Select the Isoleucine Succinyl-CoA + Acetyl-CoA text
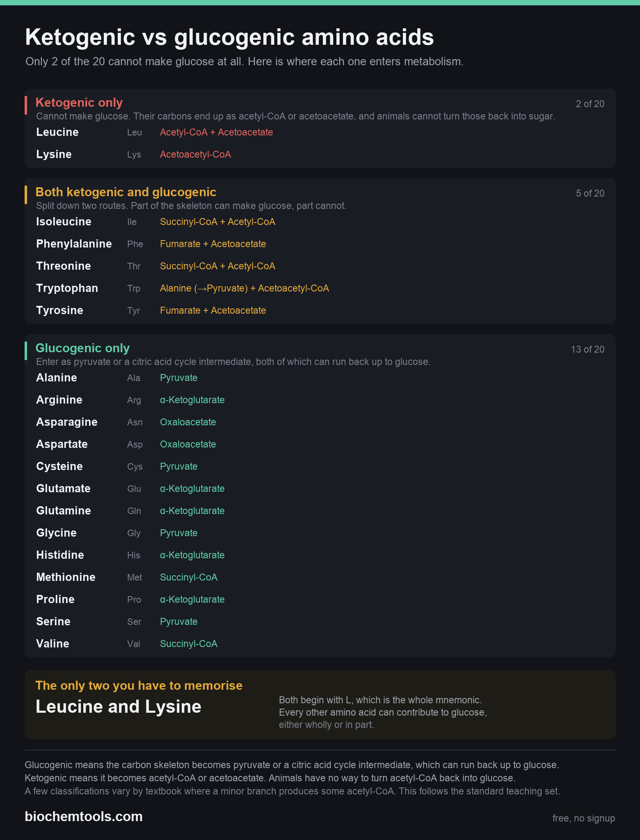The width and height of the screenshot is (640, 840). pos(217,222)
